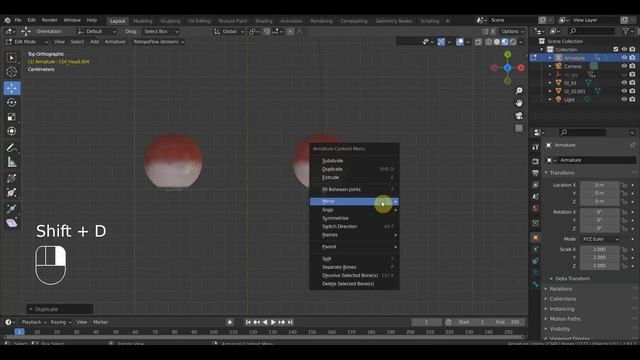This screenshot has width=640, height=360.
Task: Select the Bone Roll tool icon
Action: tap(11, 178)
